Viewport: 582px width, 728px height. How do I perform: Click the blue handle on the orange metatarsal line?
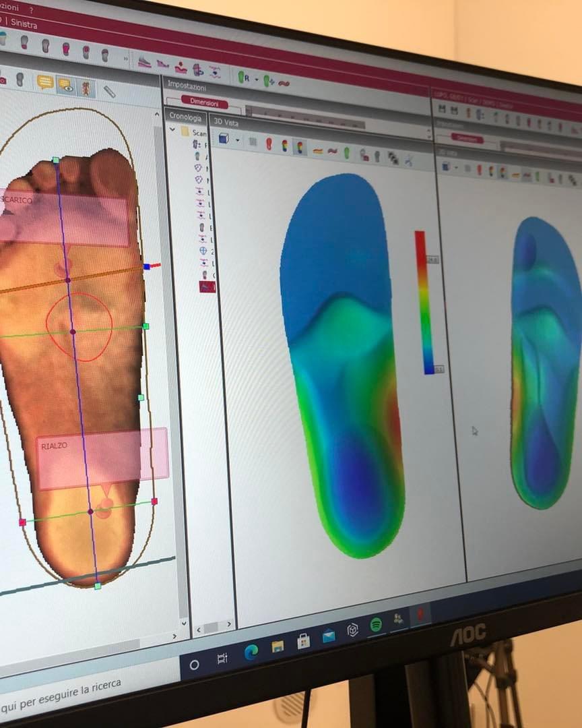(x=147, y=266)
